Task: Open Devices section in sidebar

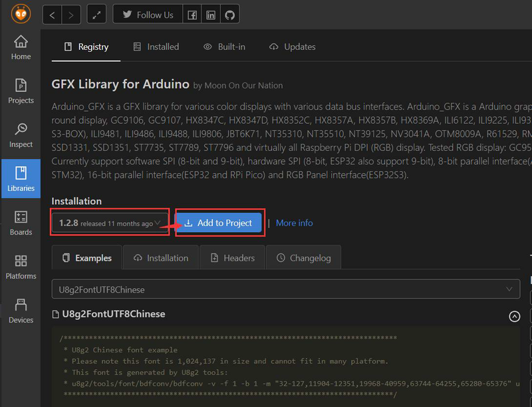Action: coord(21,311)
